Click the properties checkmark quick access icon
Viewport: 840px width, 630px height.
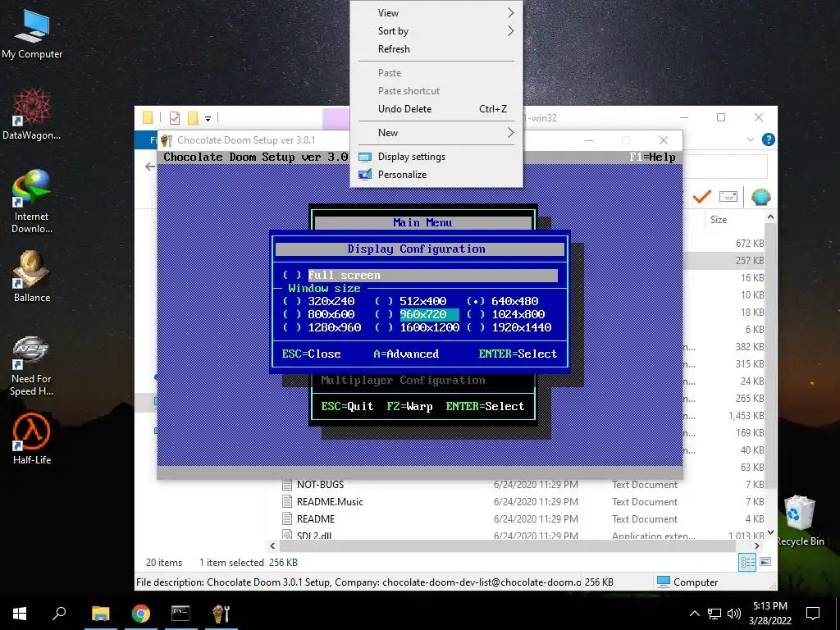(174, 118)
